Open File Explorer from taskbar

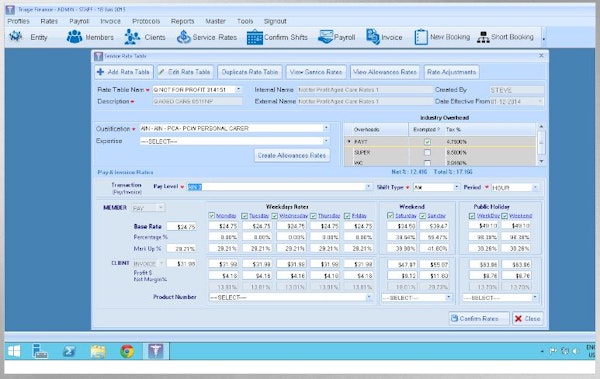[98, 351]
